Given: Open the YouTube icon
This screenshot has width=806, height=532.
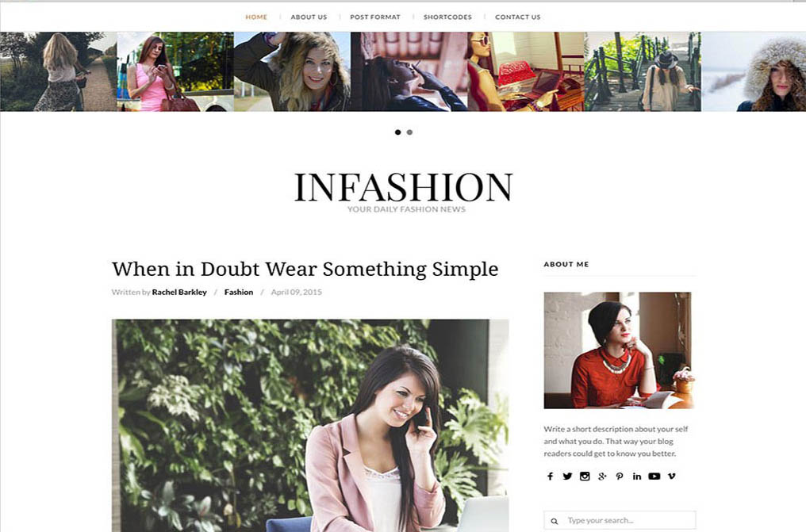Looking at the screenshot, I should tap(654, 476).
